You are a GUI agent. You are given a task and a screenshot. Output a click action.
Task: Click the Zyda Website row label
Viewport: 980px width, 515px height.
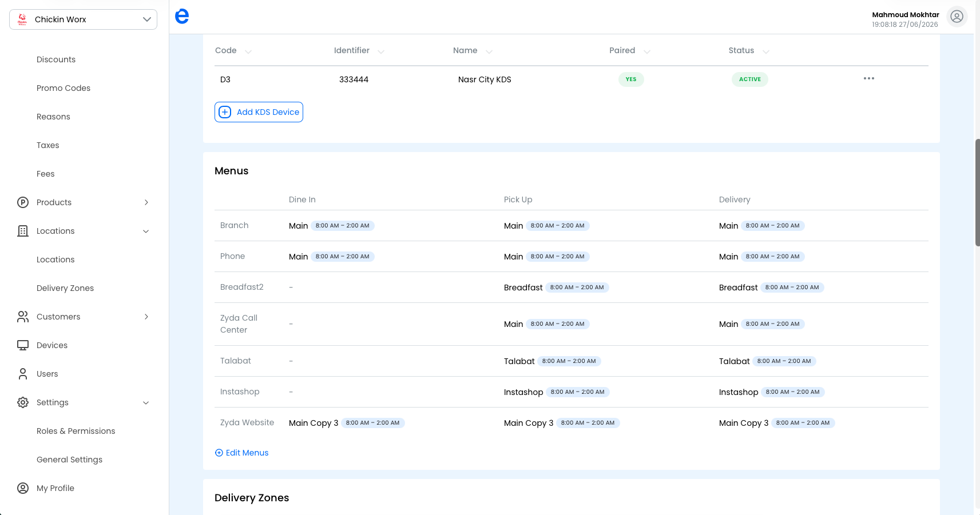pos(247,422)
